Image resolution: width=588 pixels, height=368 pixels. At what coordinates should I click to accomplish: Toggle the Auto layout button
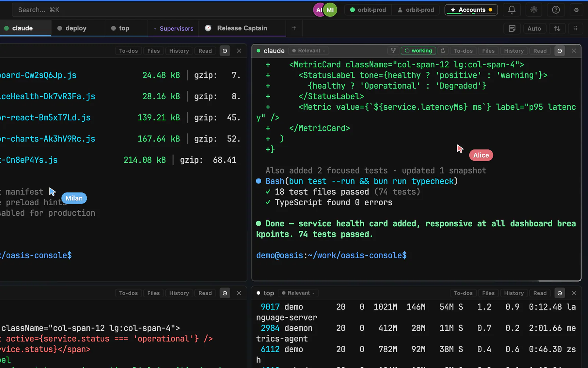[534, 28]
